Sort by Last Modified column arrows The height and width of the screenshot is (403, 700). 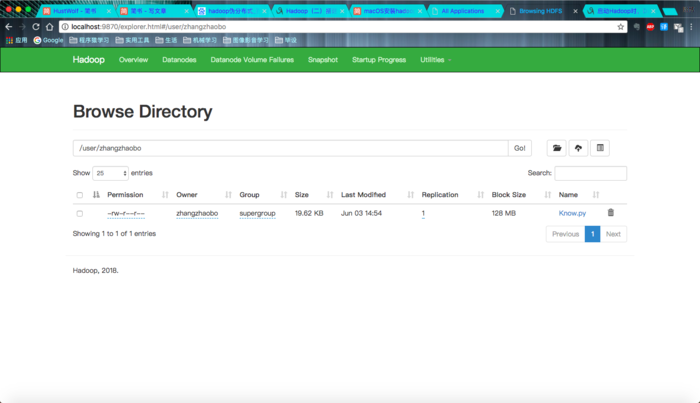click(411, 195)
